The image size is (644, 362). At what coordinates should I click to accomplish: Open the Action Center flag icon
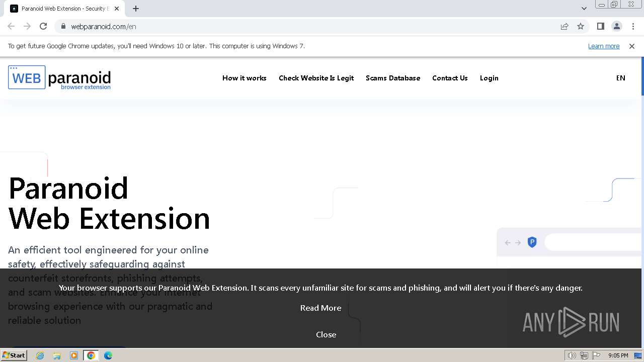(596, 355)
